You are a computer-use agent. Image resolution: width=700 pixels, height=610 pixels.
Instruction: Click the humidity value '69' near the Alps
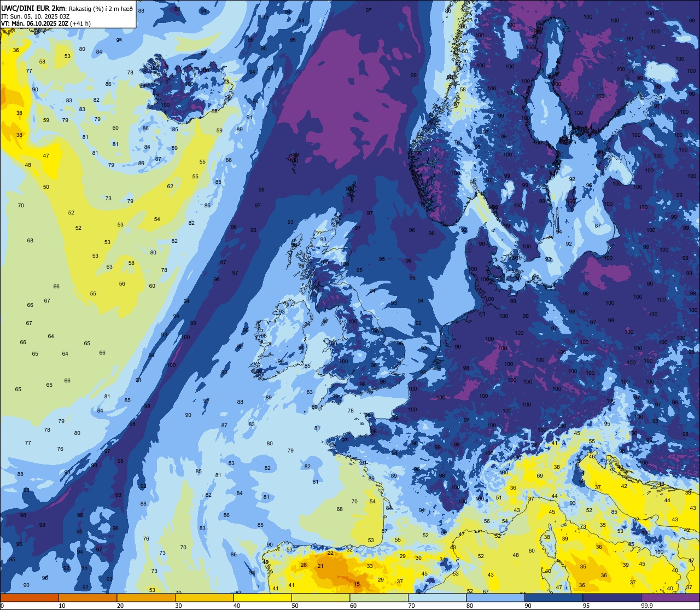tap(540, 476)
